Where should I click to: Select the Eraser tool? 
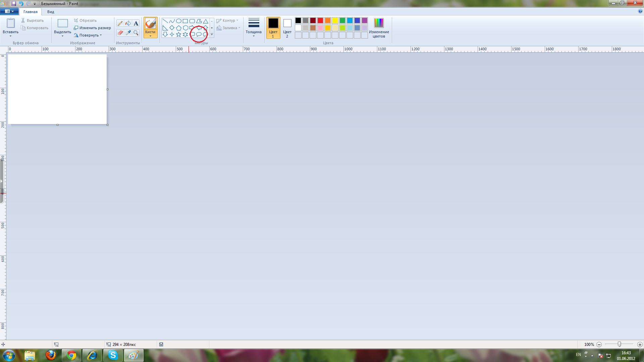coord(120,33)
